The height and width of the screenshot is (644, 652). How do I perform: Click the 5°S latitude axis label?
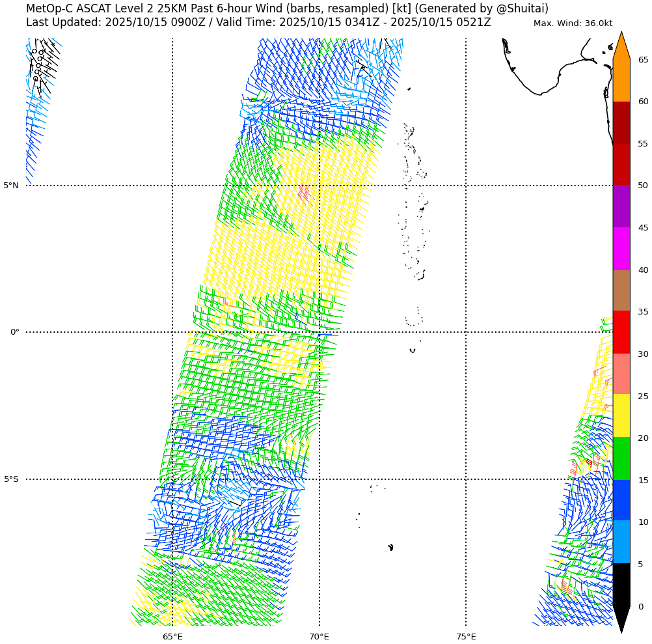[12, 479]
